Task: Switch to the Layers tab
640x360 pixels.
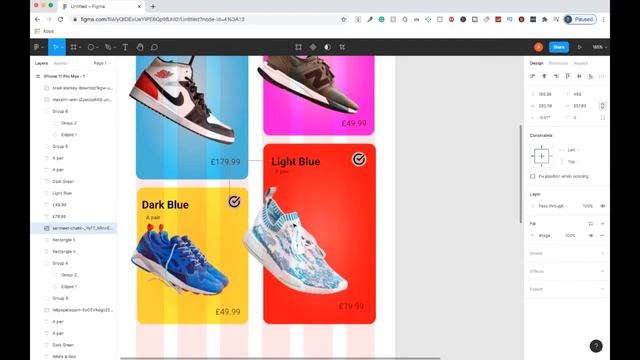Action: (x=41, y=63)
